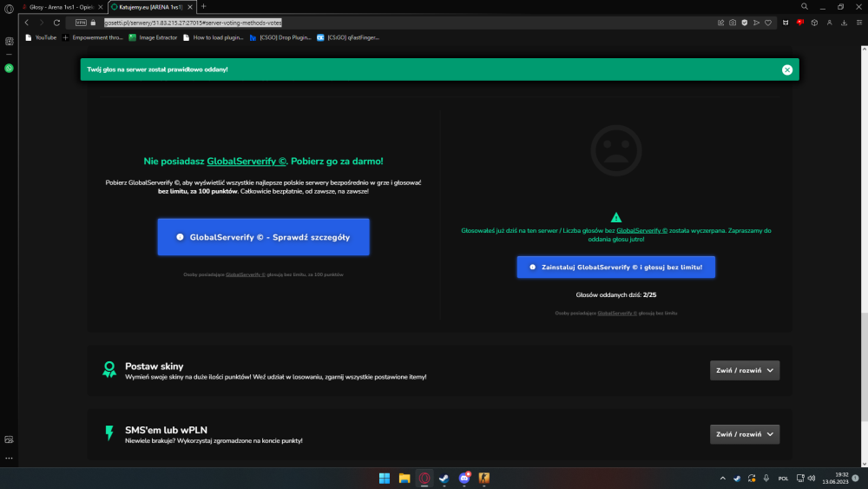Expand the Postaw skiny section
The width and height of the screenshot is (868, 489).
[745, 371]
